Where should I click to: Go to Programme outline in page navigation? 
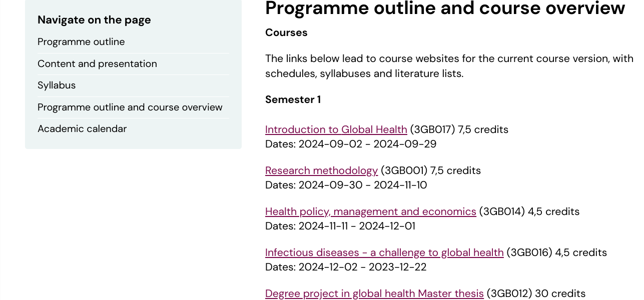[x=81, y=42]
